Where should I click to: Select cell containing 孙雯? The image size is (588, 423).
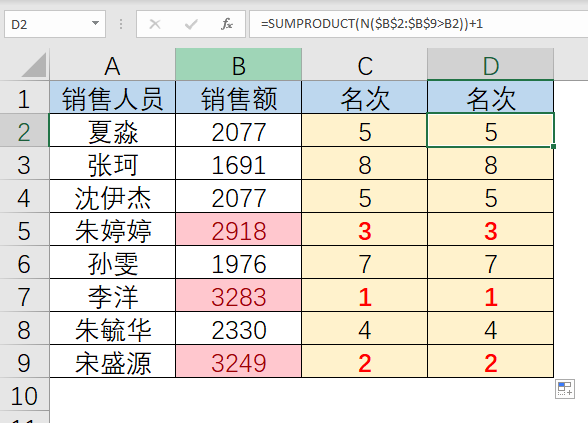pyautogui.click(x=112, y=262)
